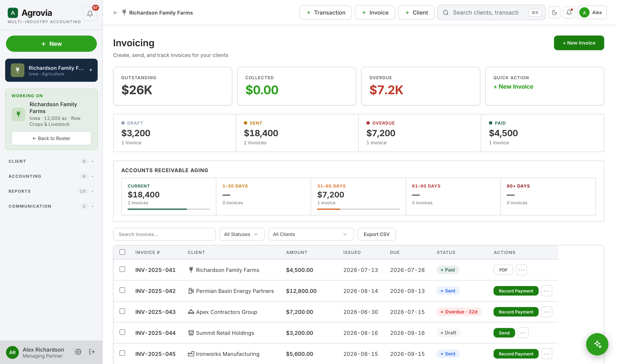Select the INV-2025-044 row checkbox
The width and height of the screenshot is (617, 364).
point(122,332)
